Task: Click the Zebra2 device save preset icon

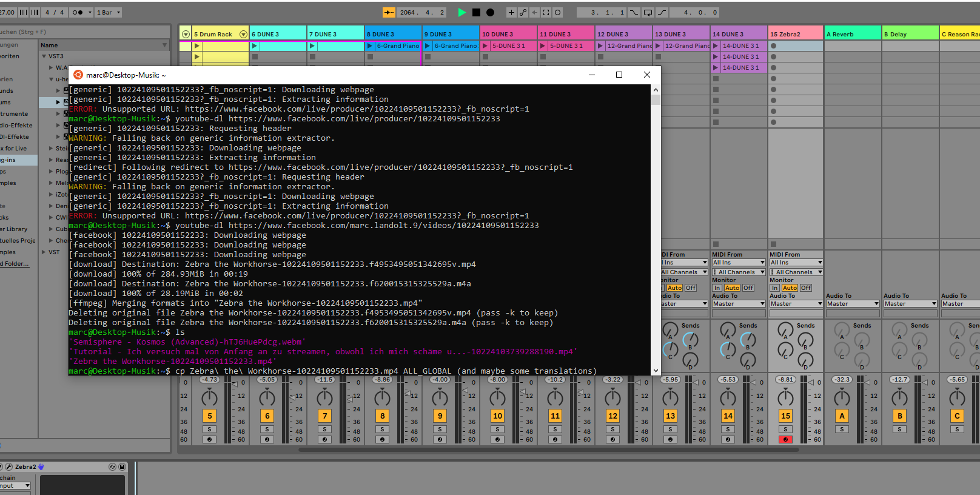Action: tap(122, 467)
